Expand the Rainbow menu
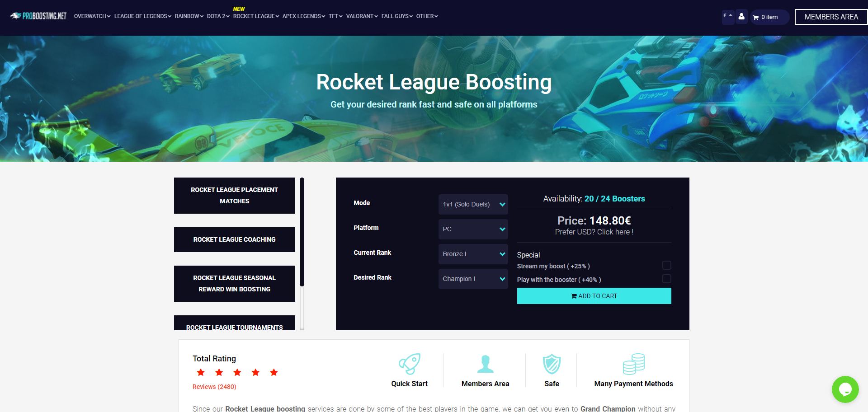The width and height of the screenshot is (868, 412). (x=189, y=16)
